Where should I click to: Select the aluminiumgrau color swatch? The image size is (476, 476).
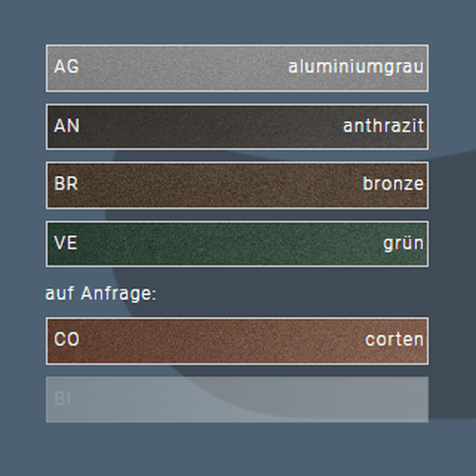click(237, 69)
